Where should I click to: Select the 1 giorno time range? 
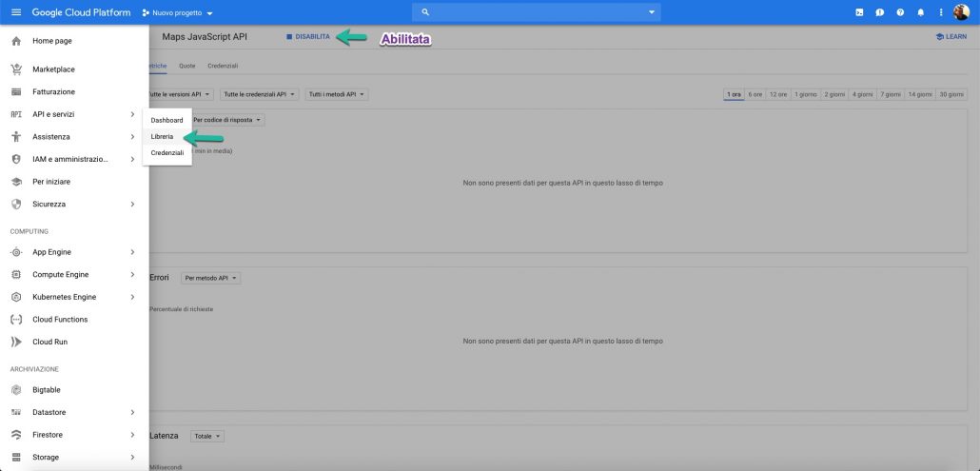[806, 94]
